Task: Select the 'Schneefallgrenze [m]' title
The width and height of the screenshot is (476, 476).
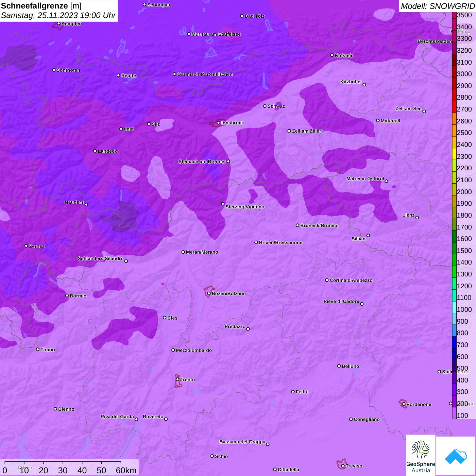Action: click(x=41, y=6)
